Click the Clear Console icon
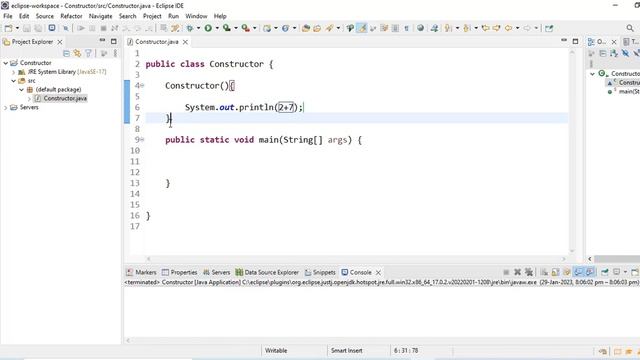This screenshot has width=640, height=360. click(x=544, y=272)
